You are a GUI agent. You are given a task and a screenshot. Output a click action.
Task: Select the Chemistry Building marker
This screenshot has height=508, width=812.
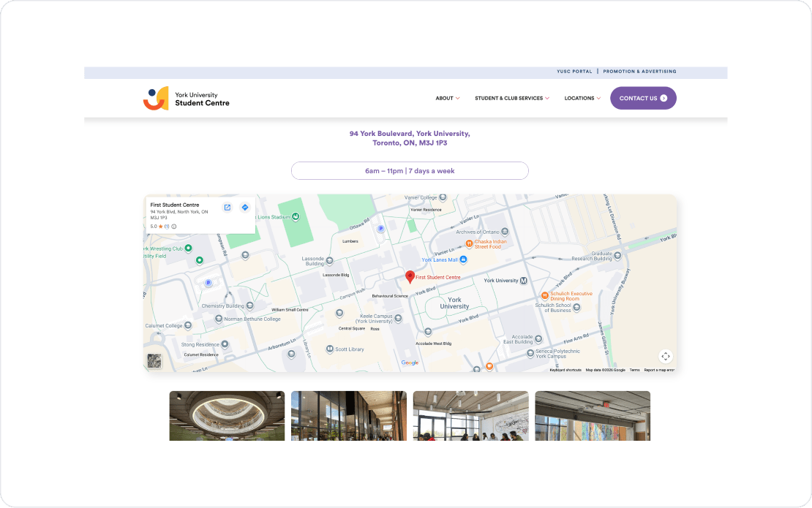click(x=249, y=306)
